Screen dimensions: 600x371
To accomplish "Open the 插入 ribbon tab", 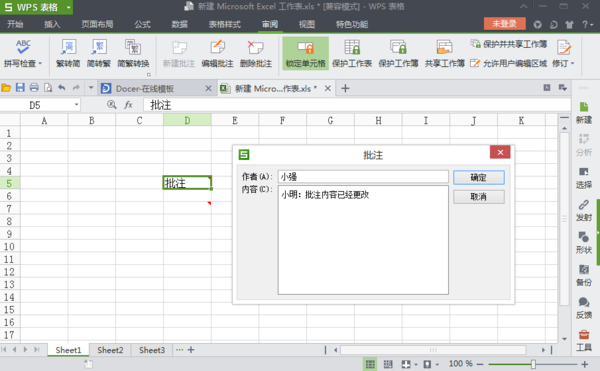I will point(52,24).
